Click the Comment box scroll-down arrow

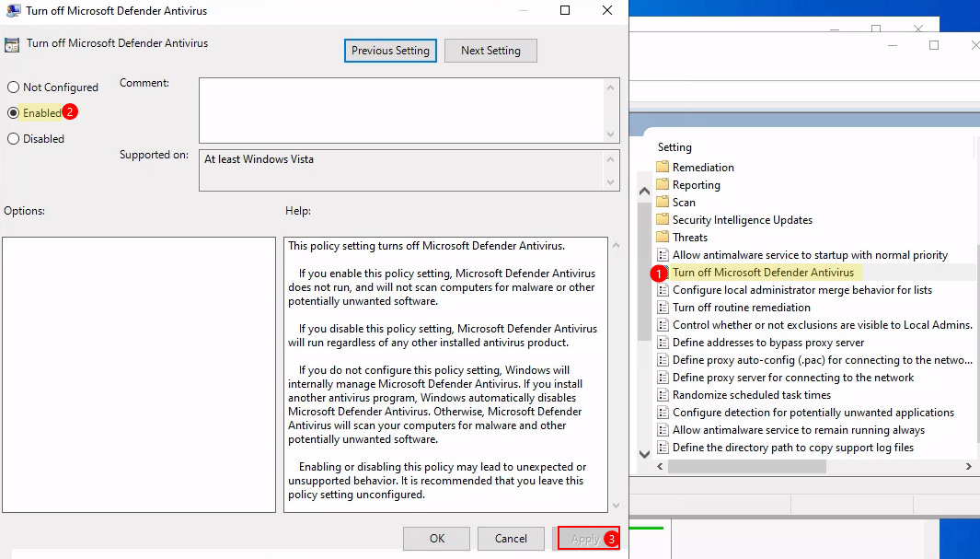(x=611, y=134)
